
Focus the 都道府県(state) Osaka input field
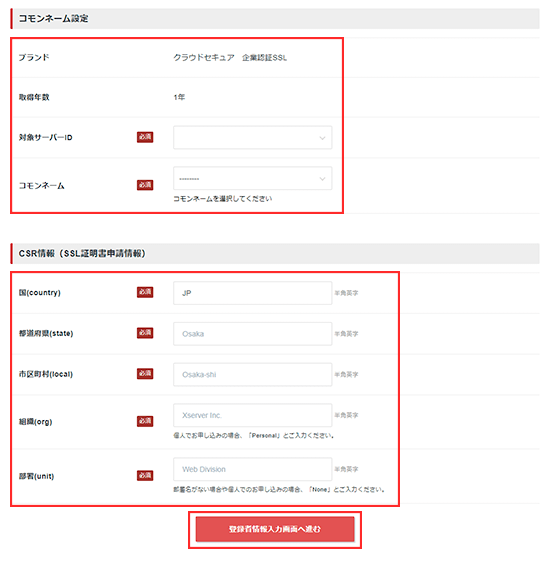coord(253,334)
